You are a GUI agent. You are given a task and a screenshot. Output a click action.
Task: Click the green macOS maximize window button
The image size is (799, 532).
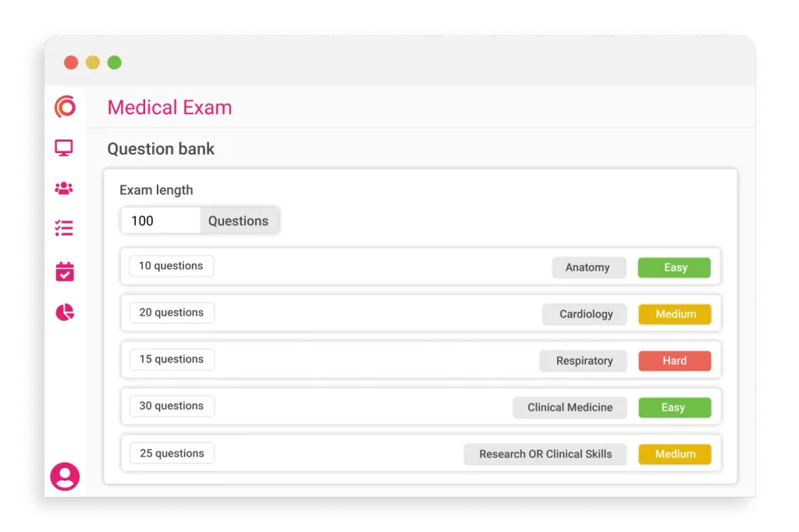point(115,62)
